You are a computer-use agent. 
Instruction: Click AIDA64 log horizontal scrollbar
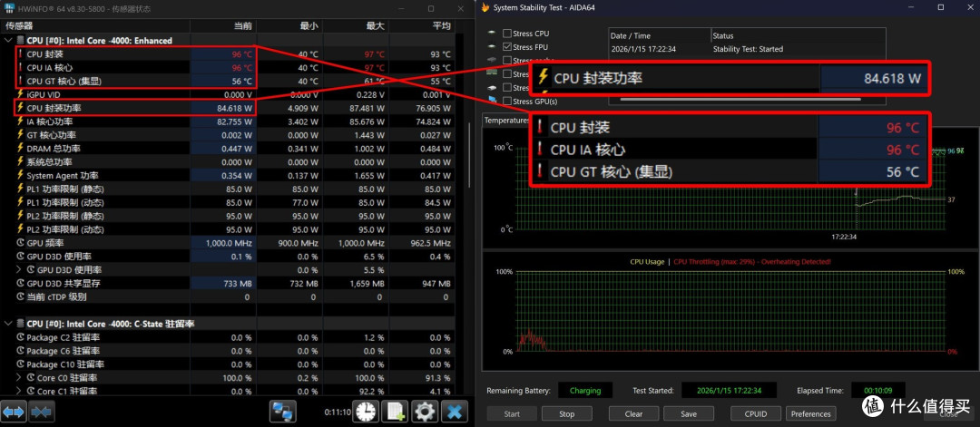point(740,99)
